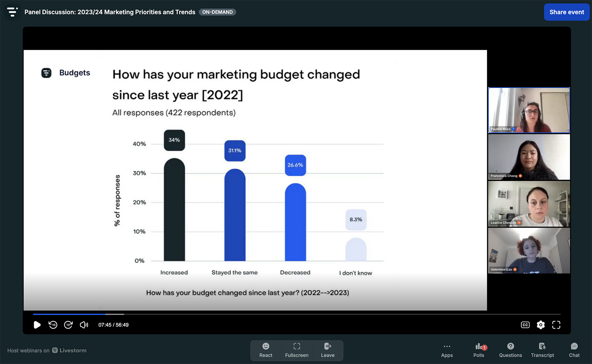Open the React emoji menu
Image resolution: width=592 pixels, height=364 pixels.
coord(266,350)
